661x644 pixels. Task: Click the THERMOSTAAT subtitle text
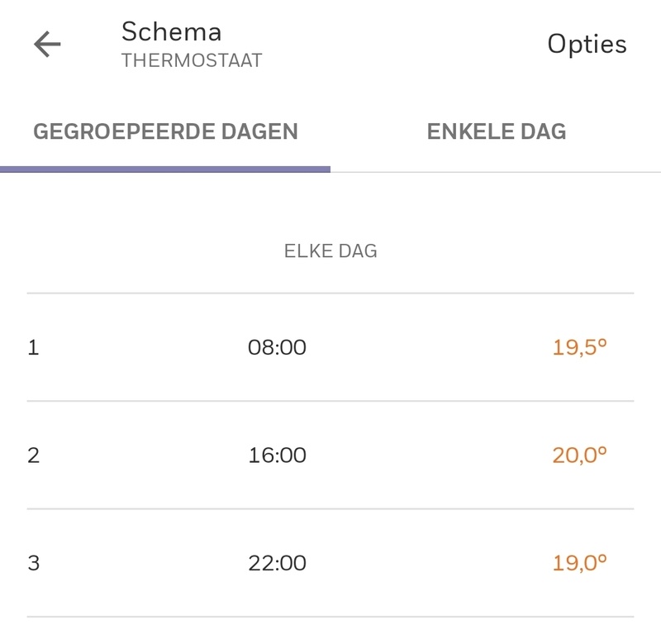coord(192,61)
